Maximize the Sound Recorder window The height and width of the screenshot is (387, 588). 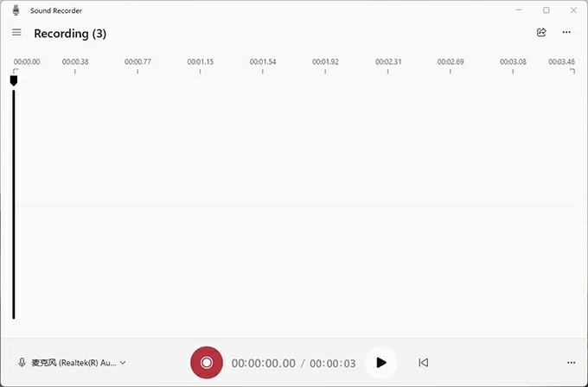[546, 10]
